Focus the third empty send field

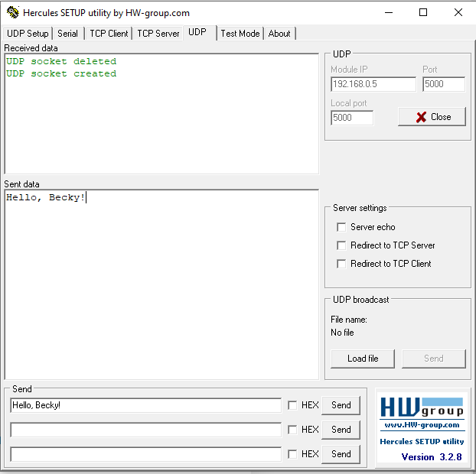[x=145, y=454]
